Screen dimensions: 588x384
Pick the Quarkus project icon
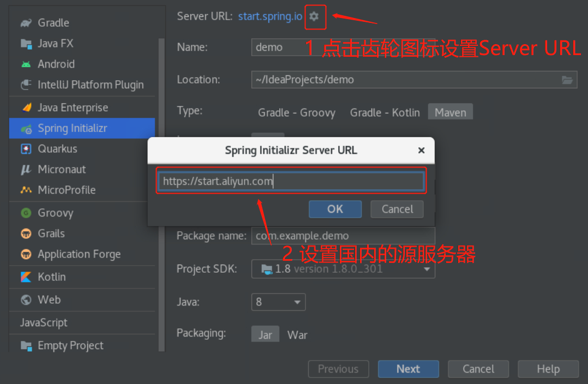(x=26, y=149)
